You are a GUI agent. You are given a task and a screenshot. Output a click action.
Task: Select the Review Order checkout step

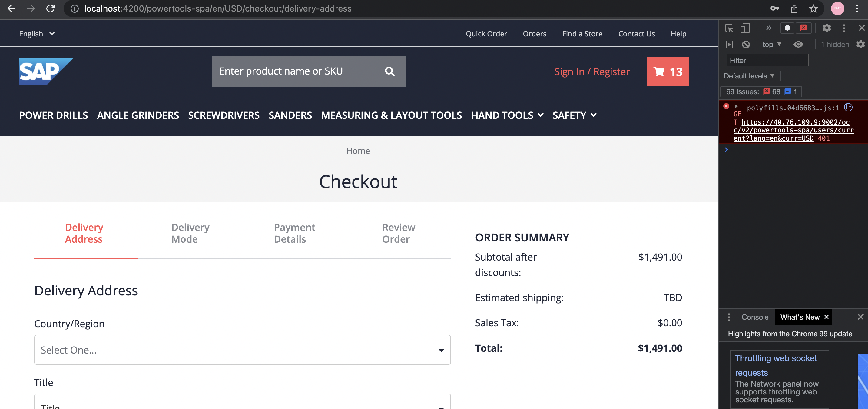coord(399,233)
